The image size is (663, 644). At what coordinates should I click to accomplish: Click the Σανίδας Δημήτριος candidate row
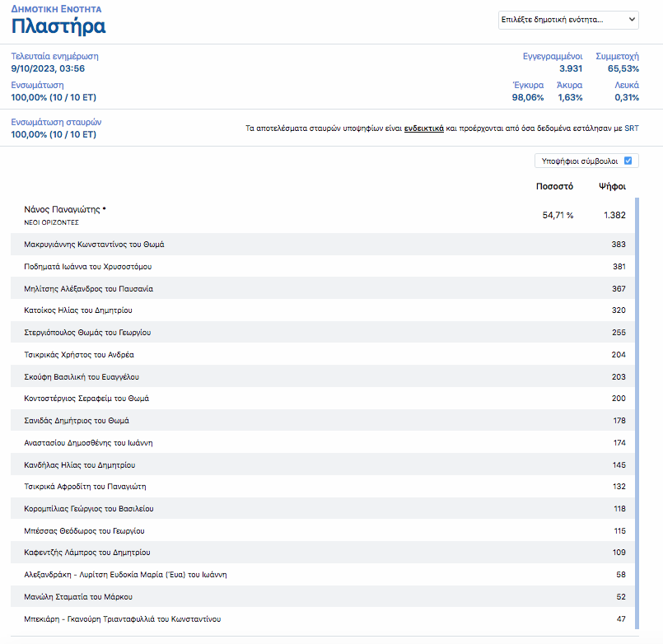pyautogui.click(x=77, y=421)
